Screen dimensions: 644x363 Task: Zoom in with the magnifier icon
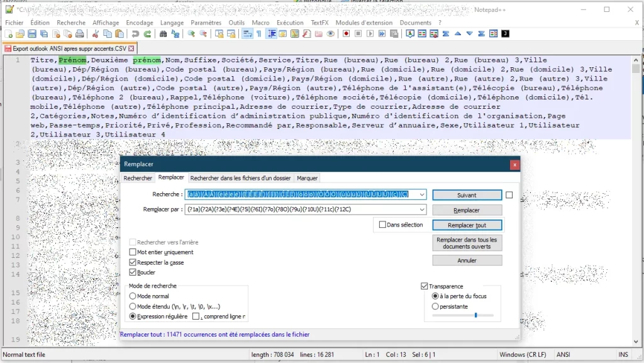pyautogui.click(x=191, y=34)
